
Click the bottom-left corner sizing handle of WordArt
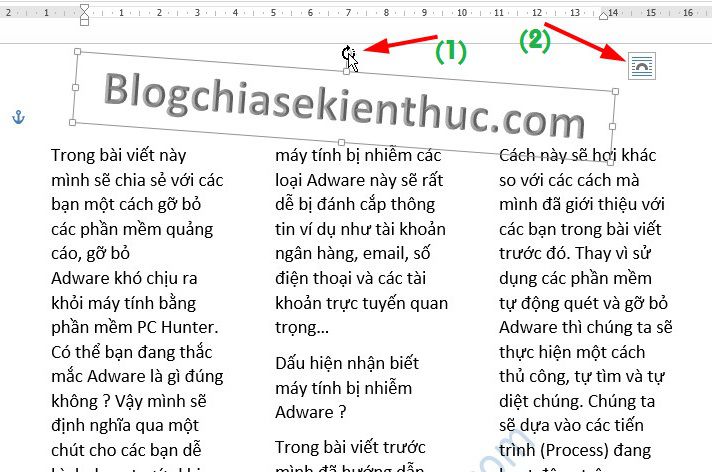73,122
